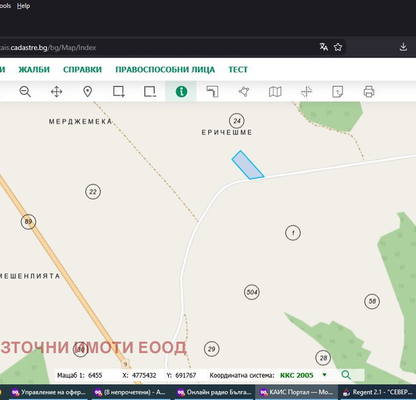Open the ЖАЛБИ menu item
The height and width of the screenshot is (400, 416).
click(34, 70)
